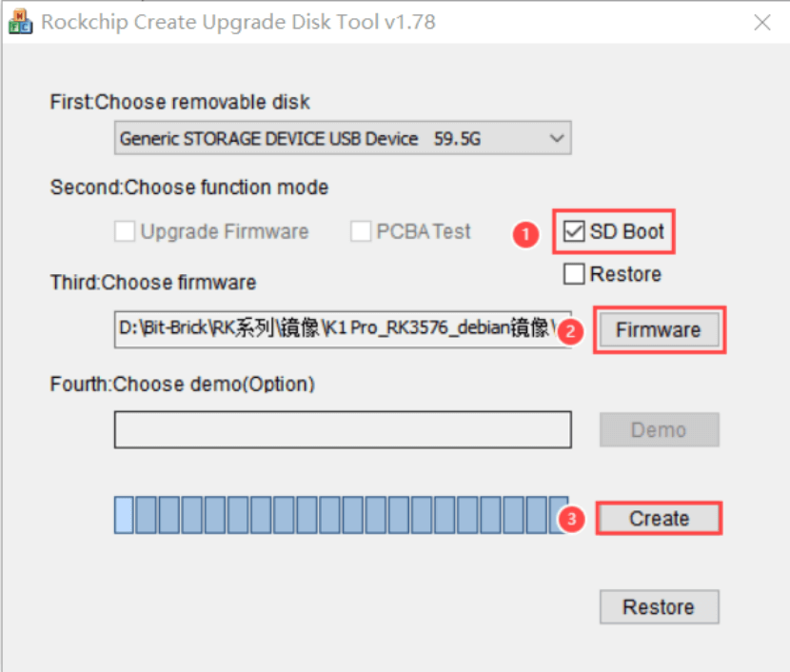Click the window title bar text
Image resolution: width=790 pixels, height=672 pixels.
tap(238, 22)
